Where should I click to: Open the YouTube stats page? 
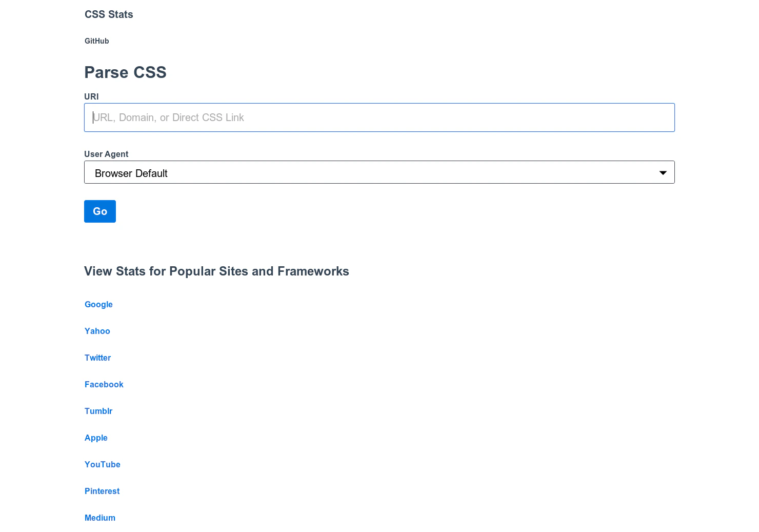tap(102, 464)
